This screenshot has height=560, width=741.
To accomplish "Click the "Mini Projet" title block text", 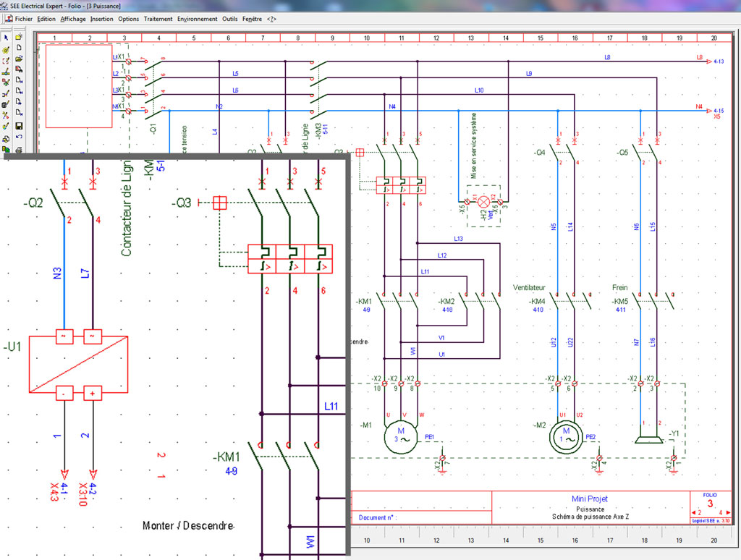I will (589, 499).
